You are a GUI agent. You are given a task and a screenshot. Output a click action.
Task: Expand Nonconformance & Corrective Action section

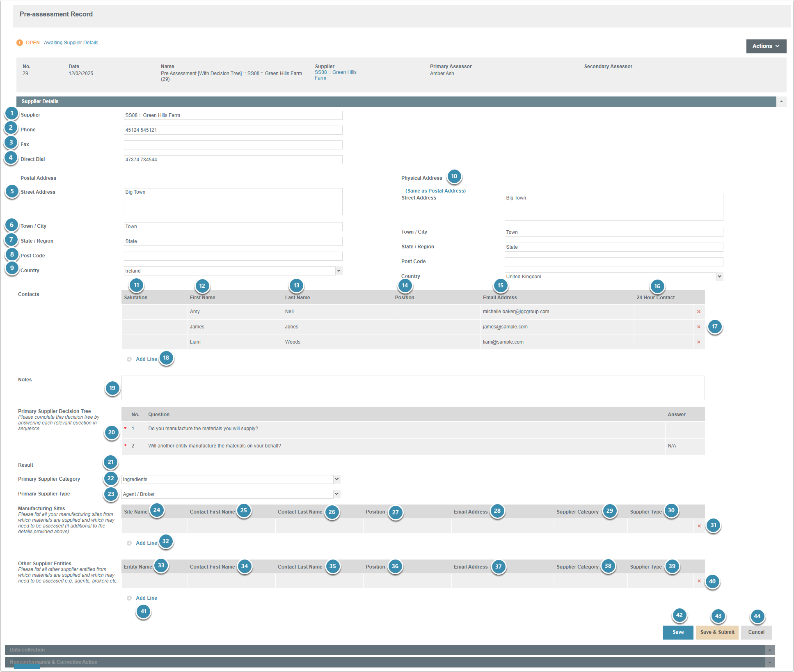click(770, 662)
